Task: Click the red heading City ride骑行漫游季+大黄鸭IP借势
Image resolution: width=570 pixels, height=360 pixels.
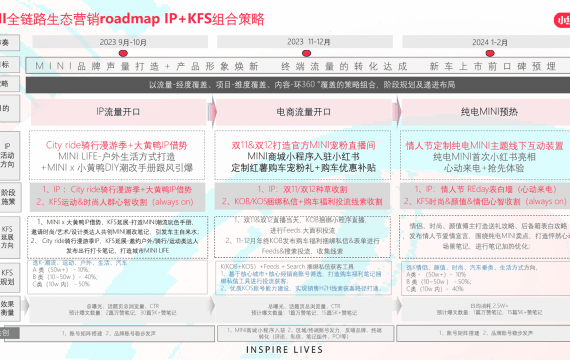Action: click(116, 145)
